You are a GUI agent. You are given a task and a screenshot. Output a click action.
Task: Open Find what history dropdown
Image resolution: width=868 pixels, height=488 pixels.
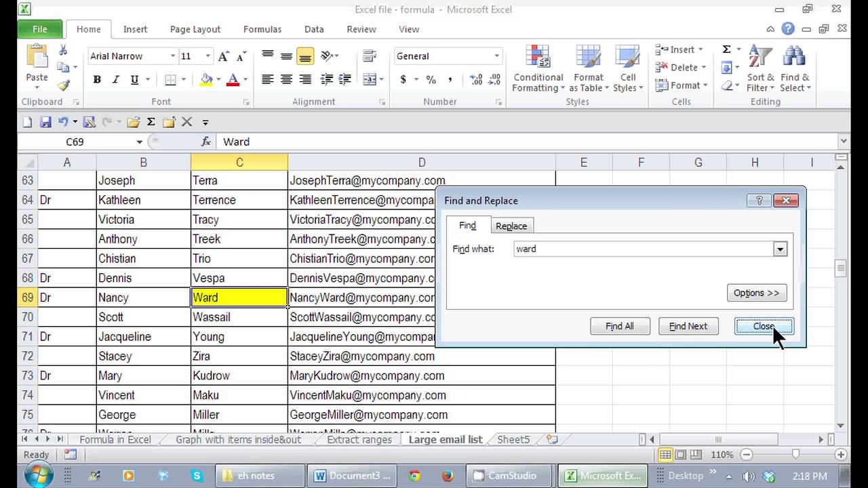pyautogui.click(x=780, y=249)
